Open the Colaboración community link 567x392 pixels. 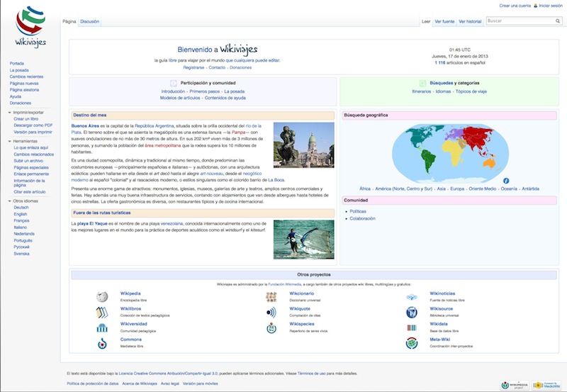(362, 218)
